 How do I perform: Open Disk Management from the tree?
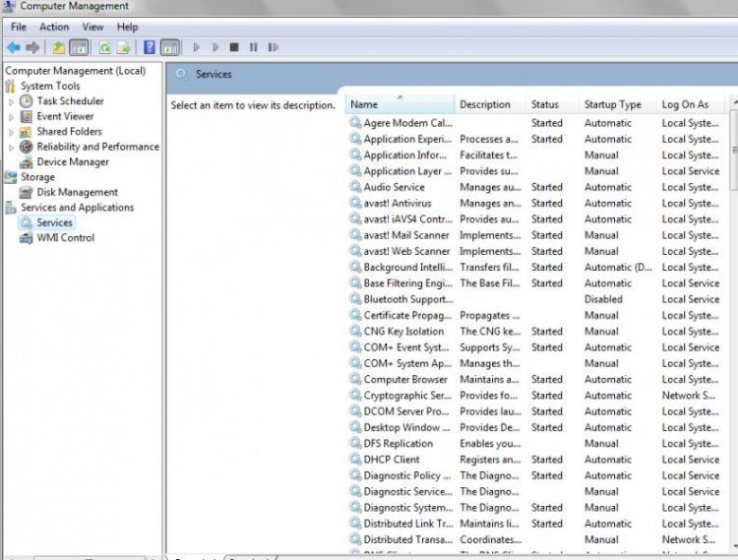(77, 192)
